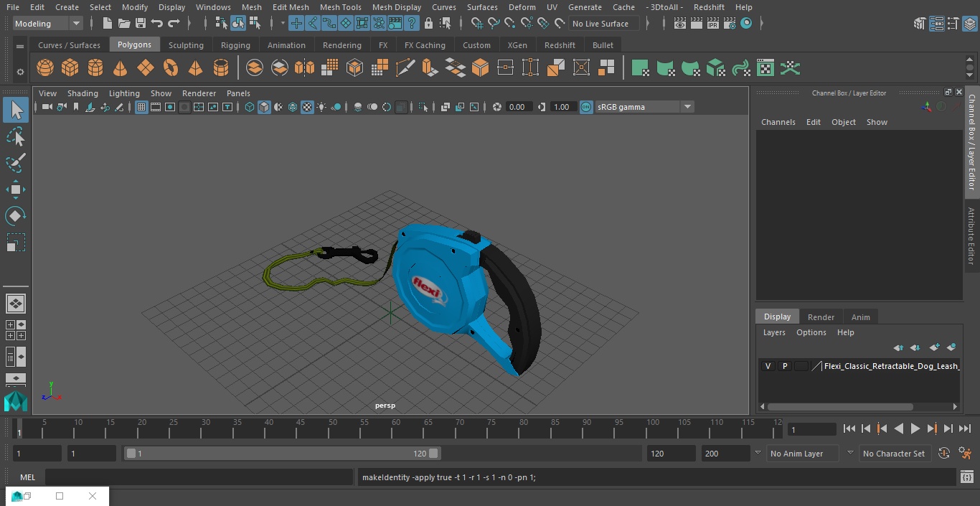Toggle layer visibility V box
This screenshot has height=506, width=980.
[x=768, y=366]
